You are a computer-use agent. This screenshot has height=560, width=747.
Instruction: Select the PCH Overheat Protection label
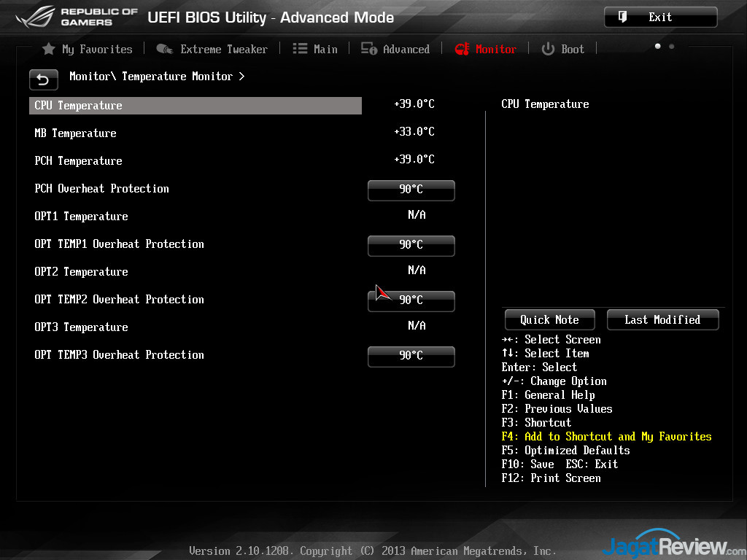102,189
